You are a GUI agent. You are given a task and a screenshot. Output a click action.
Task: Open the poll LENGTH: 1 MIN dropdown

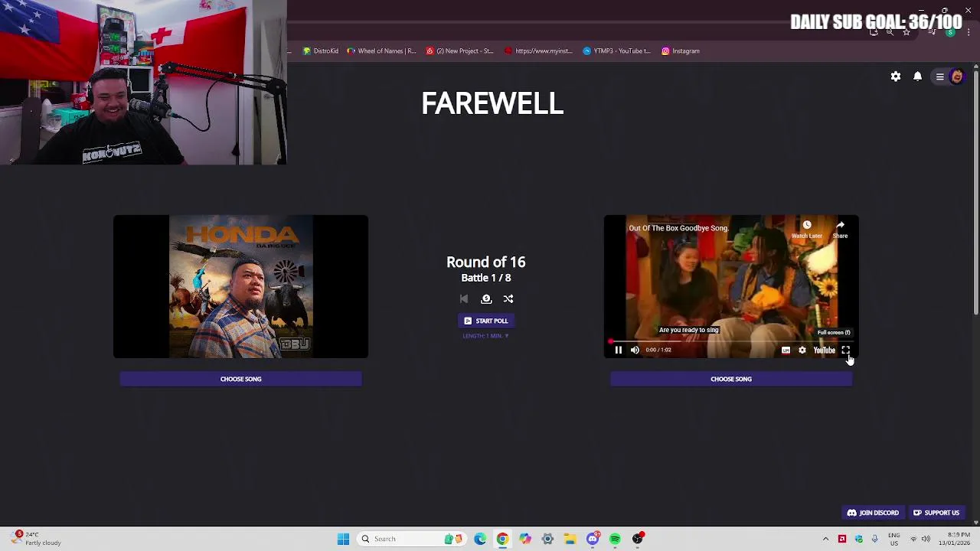pyautogui.click(x=485, y=336)
